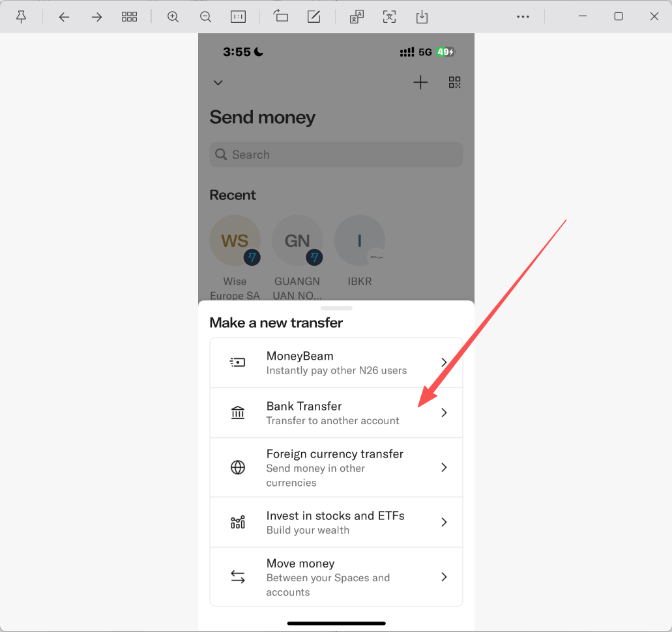Select MoneyBeam transfer option
Viewport: 672px width, 632px height.
tap(336, 362)
